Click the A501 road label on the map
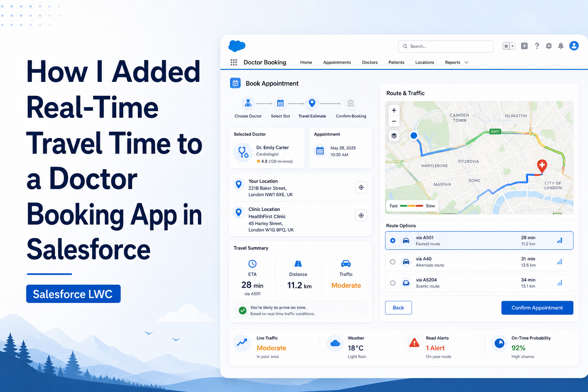Viewport: 588px width, 392px height. click(495, 132)
